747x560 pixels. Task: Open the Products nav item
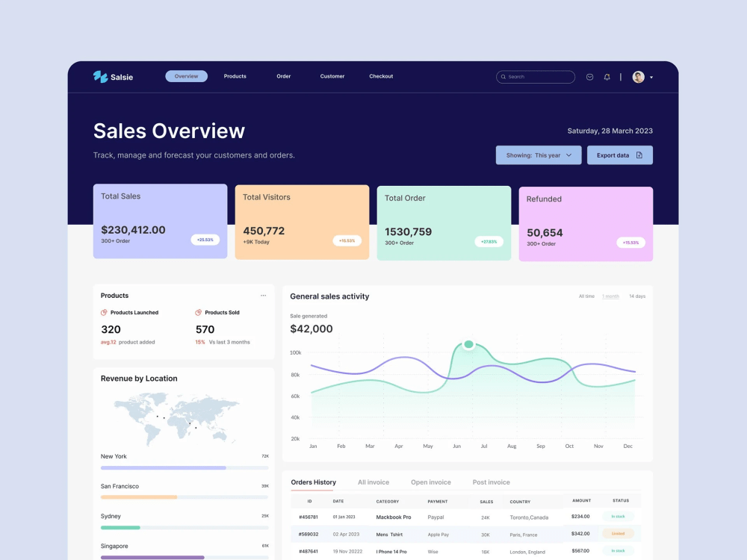pos(235,76)
